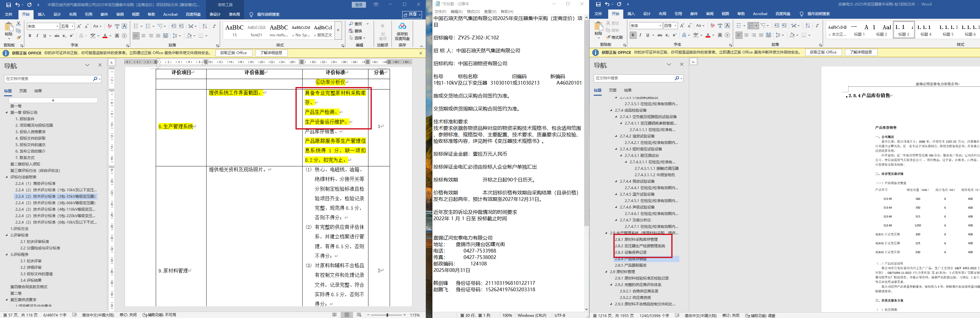Toggle character shading in left Word window
This screenshot has height=318, width=980.
pyautogui.click(x=117, y=36)
